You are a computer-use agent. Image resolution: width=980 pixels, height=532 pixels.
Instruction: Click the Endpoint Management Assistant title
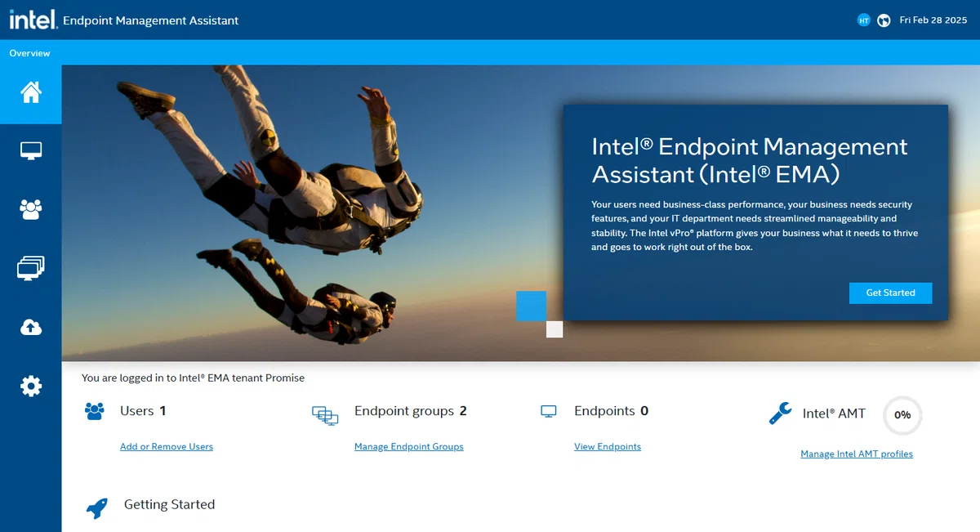tap(151, 20)
